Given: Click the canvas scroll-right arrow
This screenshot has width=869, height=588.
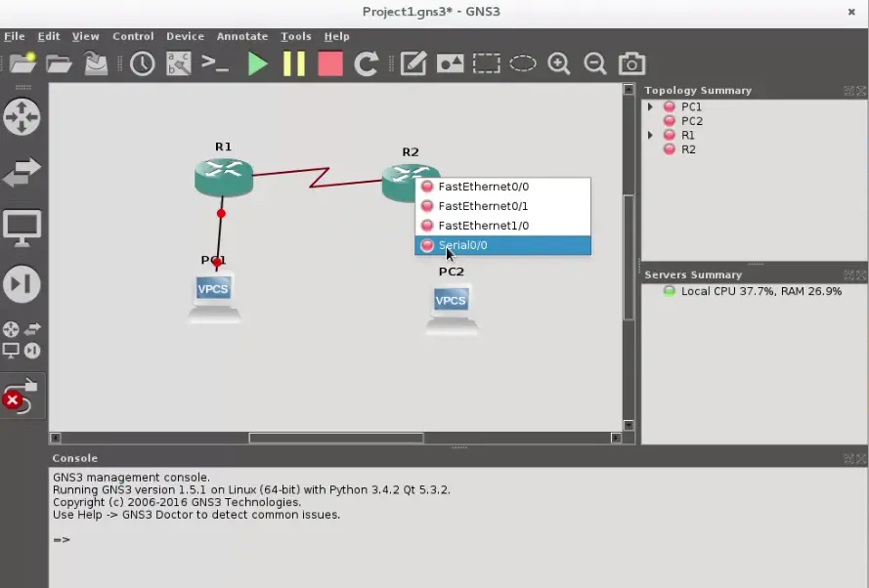Looking at the screenshot, I should pyautogui.click(x=616, y=438).
